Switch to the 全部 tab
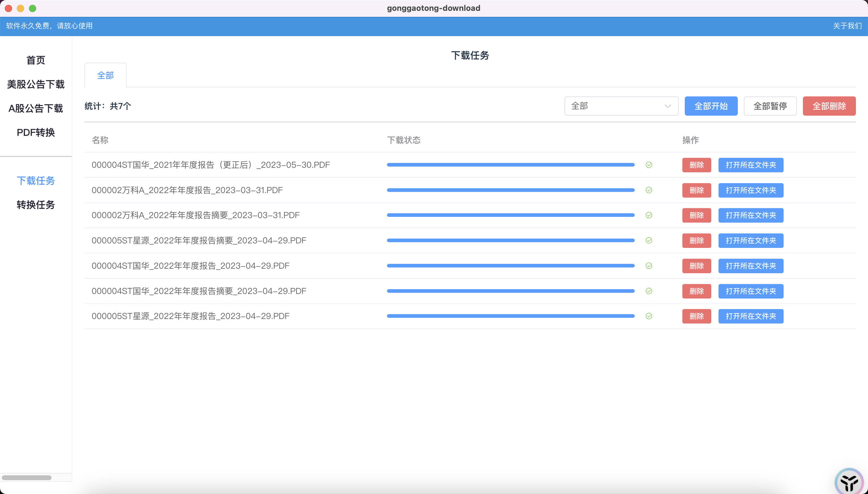This screenshot has width=868, height=494. tap(105, 75)
